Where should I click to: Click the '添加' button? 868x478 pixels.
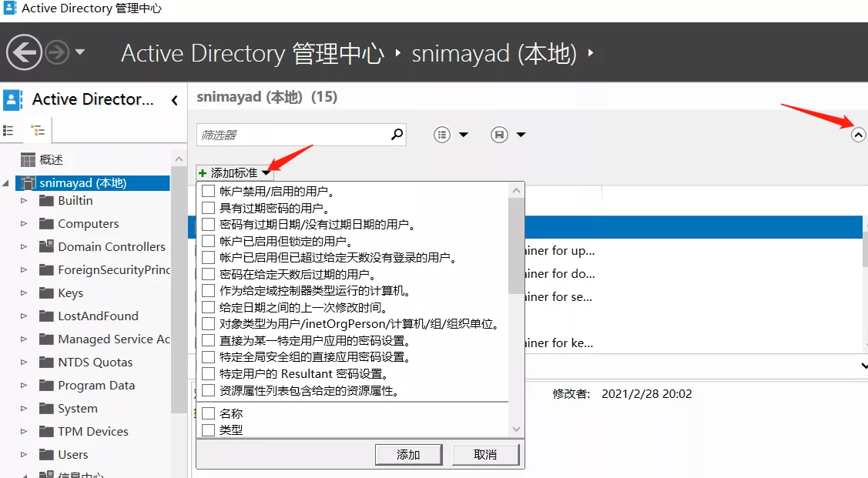coord(408,454)
